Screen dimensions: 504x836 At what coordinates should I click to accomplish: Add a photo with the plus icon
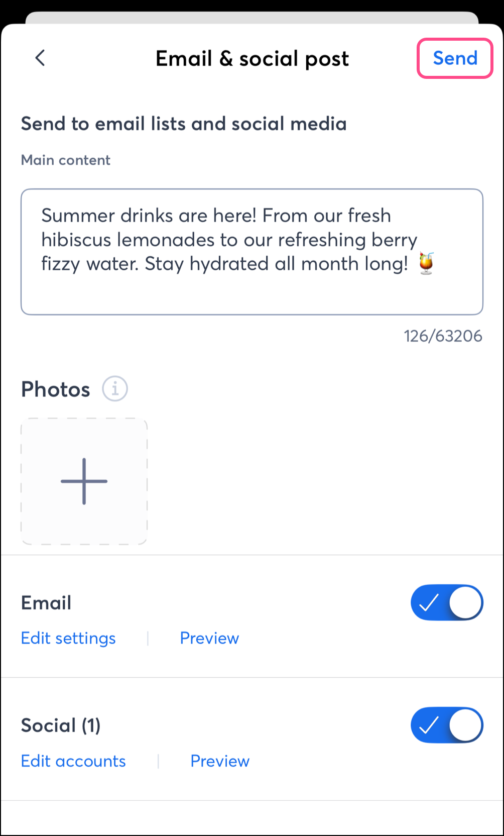[84, 481]
